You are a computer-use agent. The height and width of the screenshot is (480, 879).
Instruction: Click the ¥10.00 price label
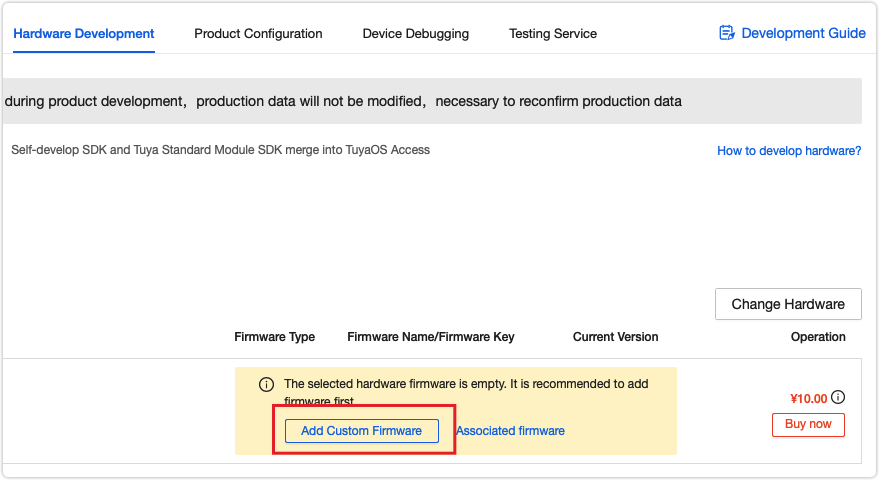pos(808,399)
